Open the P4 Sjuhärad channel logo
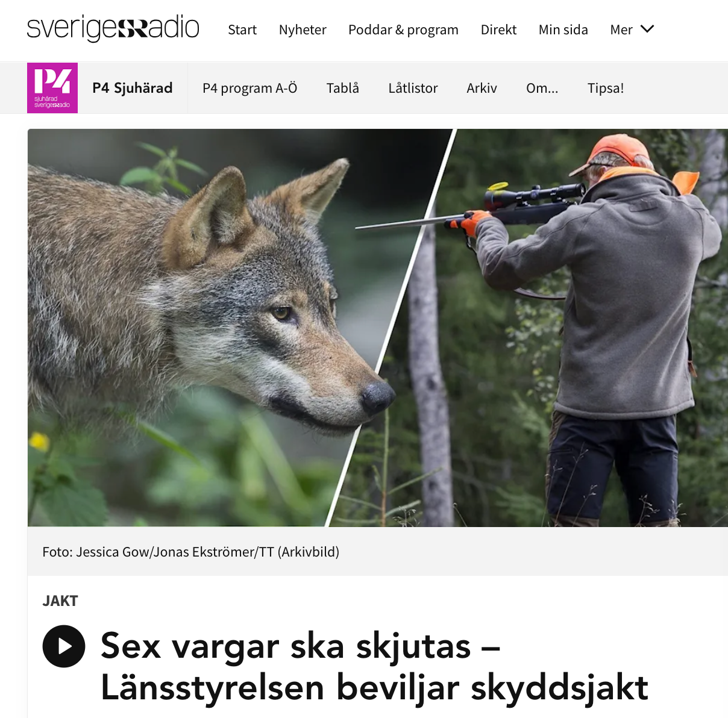 52,88
